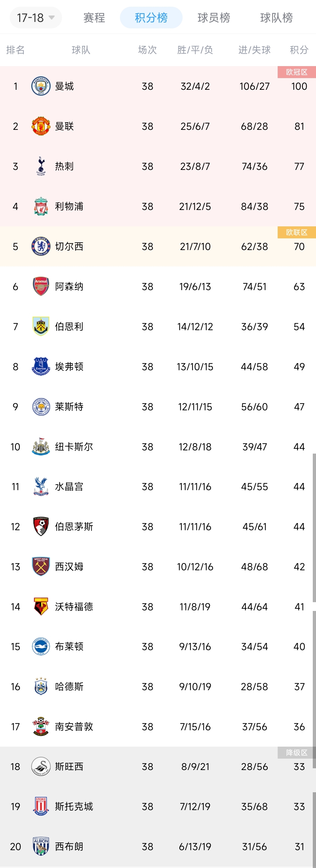The image size is (316, 868).
Task: Tap the Stoke City crest icon
Action: (41, 806)
